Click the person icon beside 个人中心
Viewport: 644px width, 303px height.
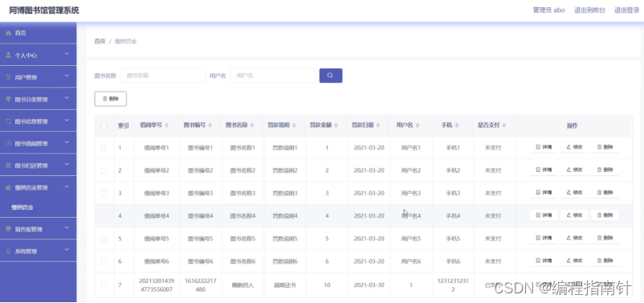tap(8, 55)
